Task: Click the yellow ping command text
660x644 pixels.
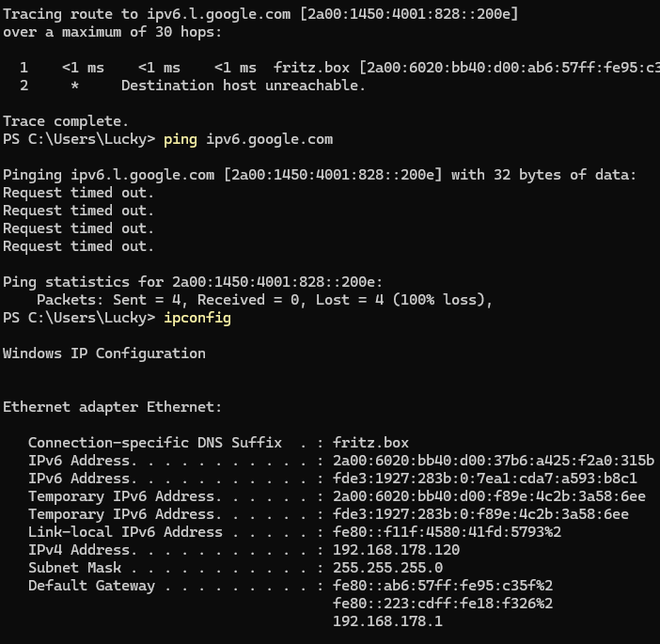Action: 181,140
